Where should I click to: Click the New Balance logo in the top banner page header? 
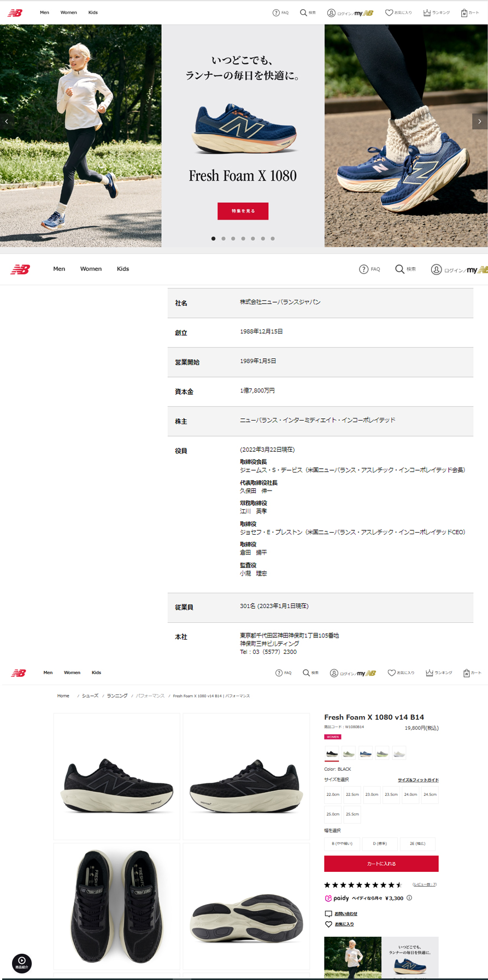tap(15, 13)
